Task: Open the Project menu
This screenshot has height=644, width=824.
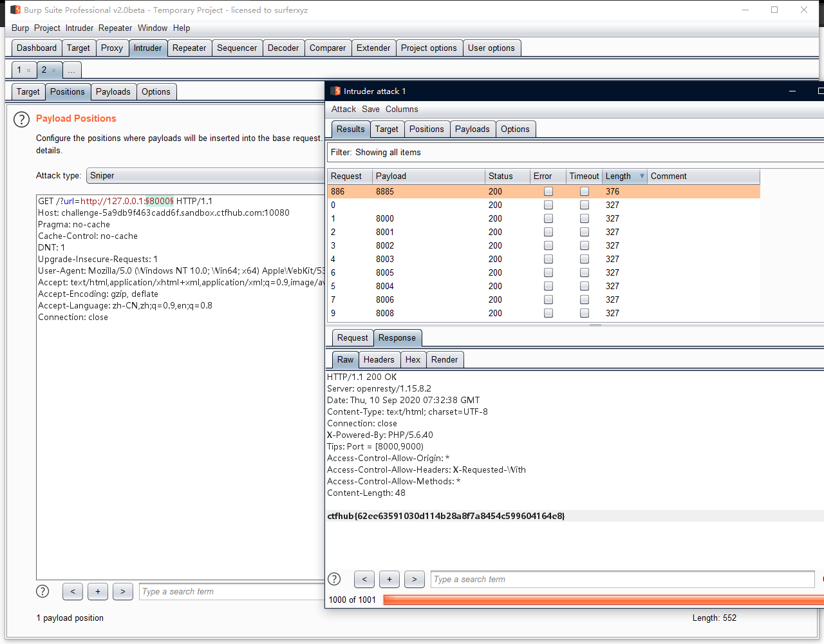Action: click(47, 28)
